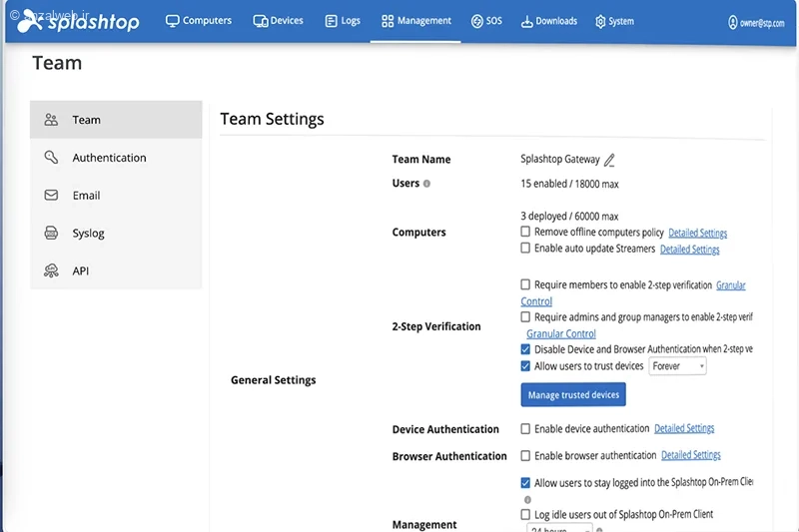Screen dimensions: 799x532
Task: Open owner@stp.com account menu
Action: pyautogui.click(x=756, y=22)
